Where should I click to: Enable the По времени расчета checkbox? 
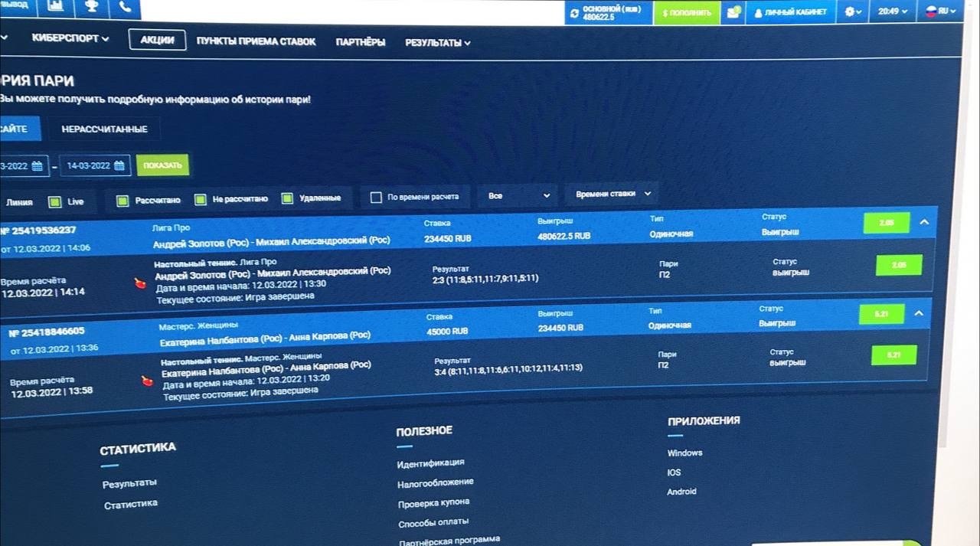376,198
